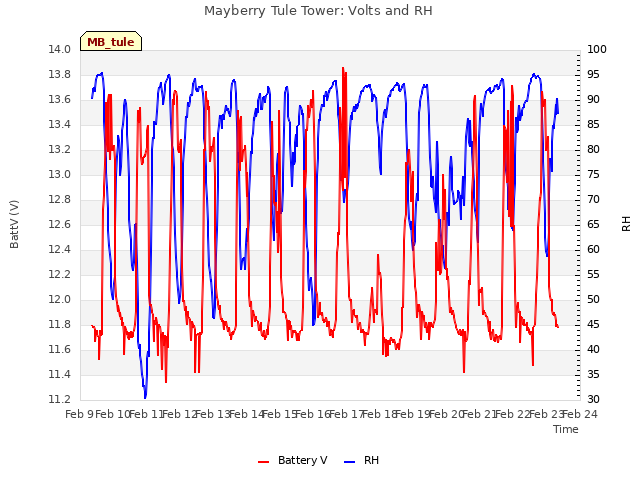Click the MB_tule label box
This screenshot has width=640, height=480.
click(x=111, y=41)
